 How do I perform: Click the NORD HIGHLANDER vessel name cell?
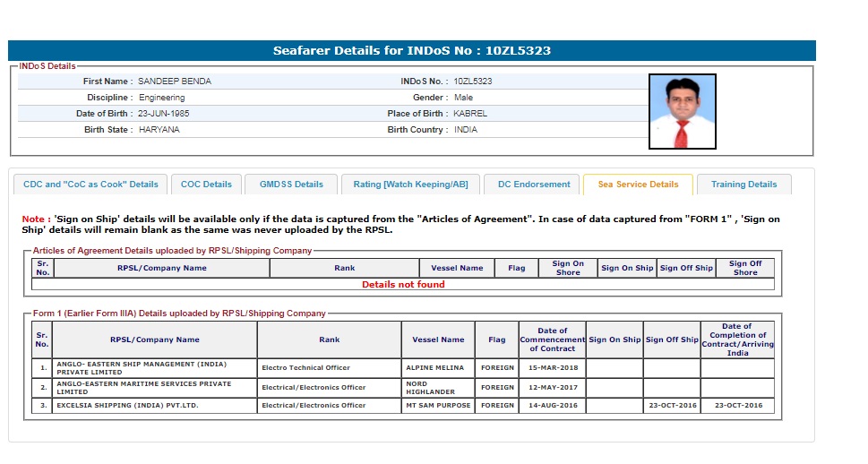click(x=438, y=388)
